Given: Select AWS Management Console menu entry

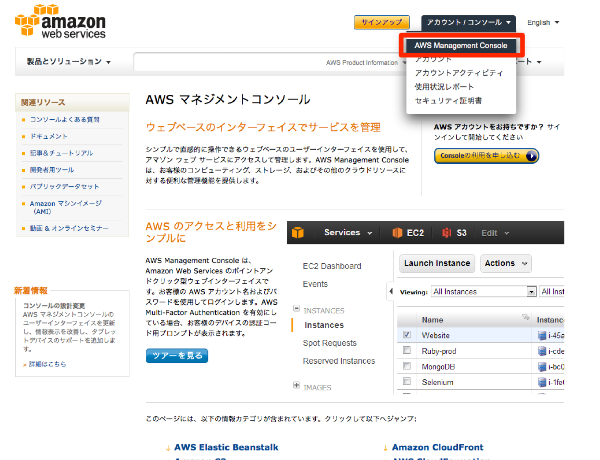Looking at the screenshot, I should click(x=461, y=46).
